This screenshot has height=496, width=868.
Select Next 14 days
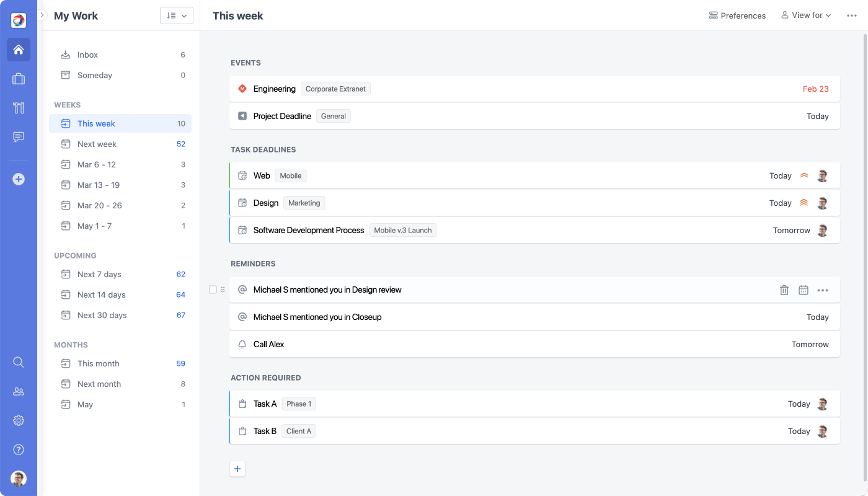tap(120, 294)
